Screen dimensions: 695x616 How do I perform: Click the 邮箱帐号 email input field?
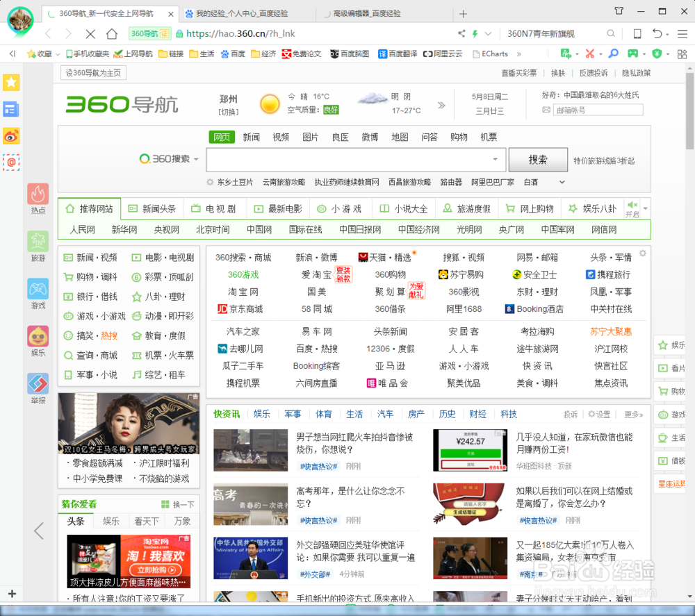(598, 110)
